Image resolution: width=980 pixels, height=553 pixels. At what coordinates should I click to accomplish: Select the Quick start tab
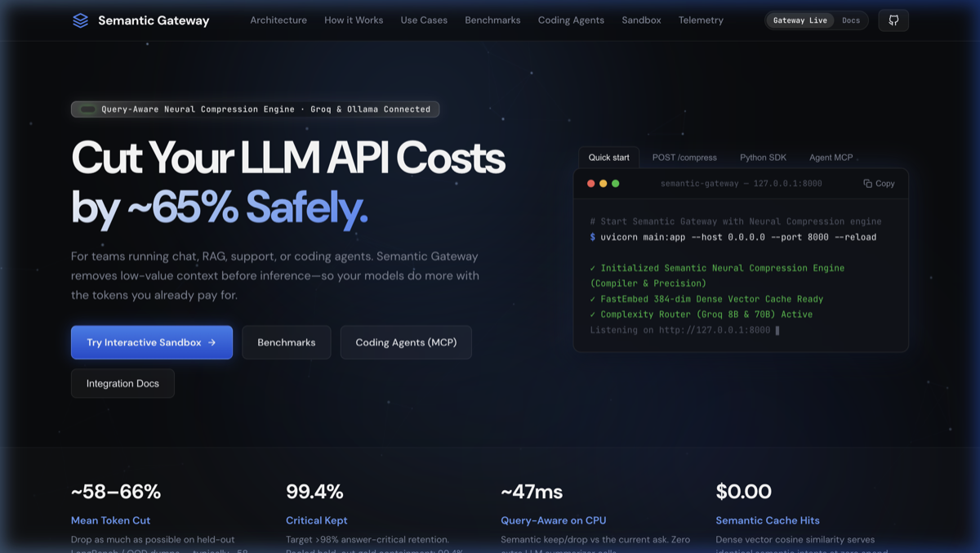[609, 157]
